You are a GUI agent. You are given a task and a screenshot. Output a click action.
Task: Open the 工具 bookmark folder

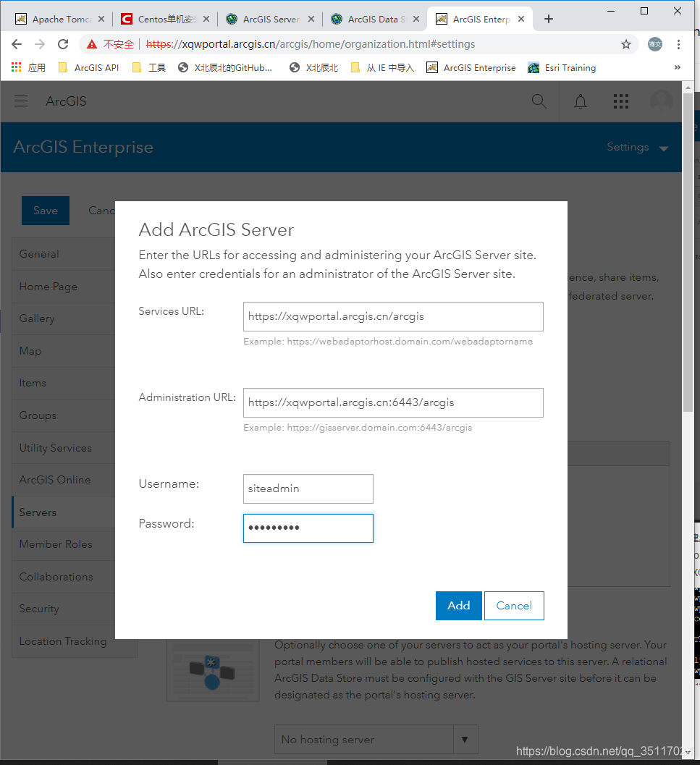click(149, 67)
